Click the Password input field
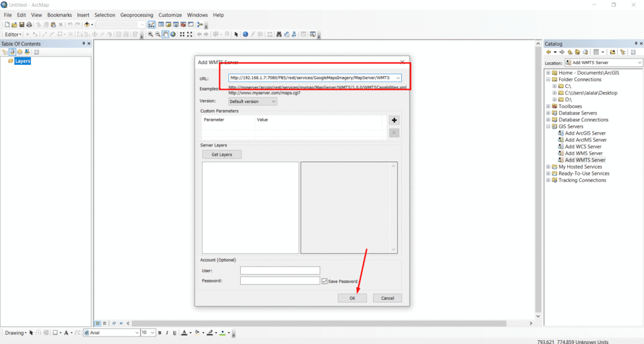This screenshot has height=344, width=644. tap(280, 280)
